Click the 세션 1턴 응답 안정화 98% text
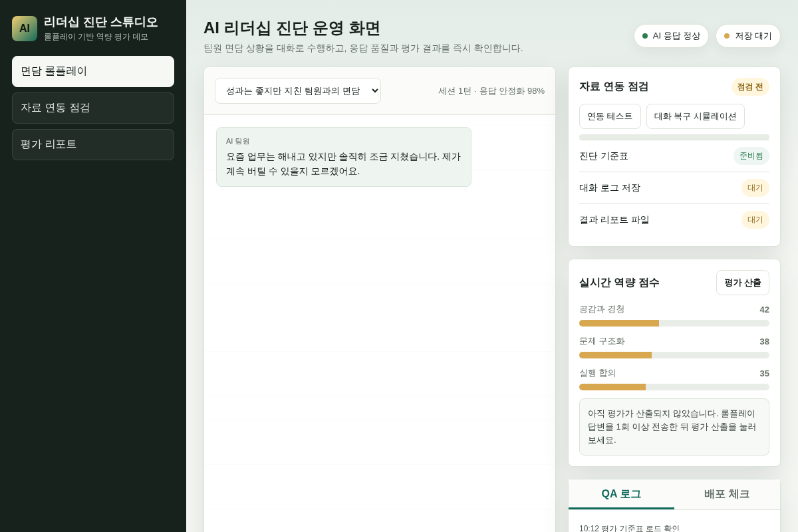 click(491, 91)
